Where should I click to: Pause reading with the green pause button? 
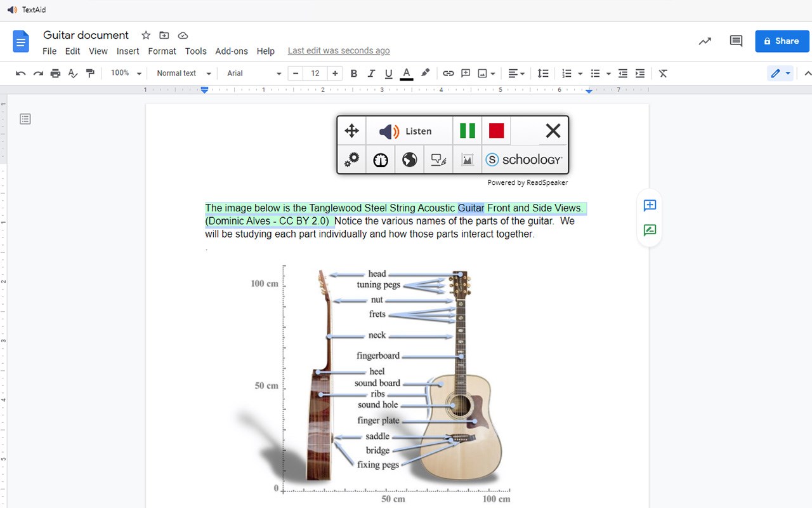[x=468, y=131]
